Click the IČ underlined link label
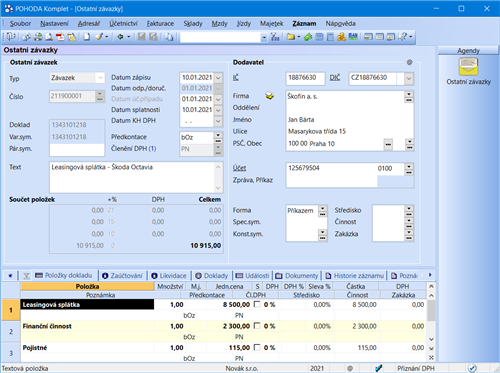Viewport: 500px width, 373px height. [x=236, y=78]
